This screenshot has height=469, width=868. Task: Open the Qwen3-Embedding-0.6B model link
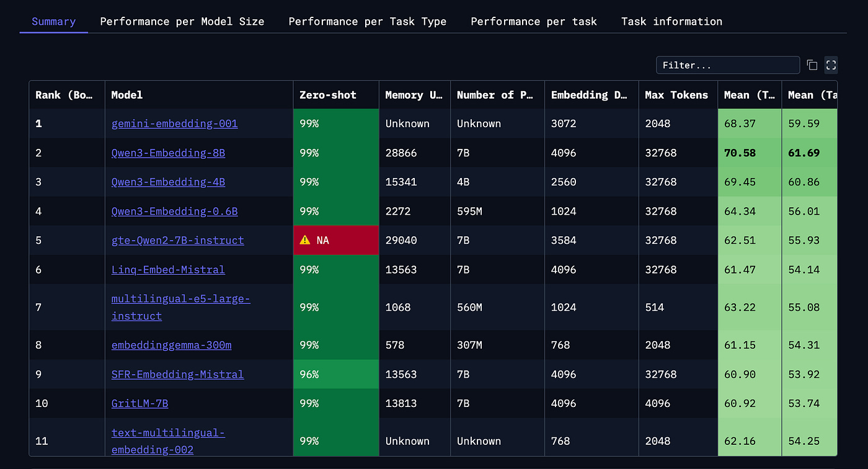tap(175, 211)
